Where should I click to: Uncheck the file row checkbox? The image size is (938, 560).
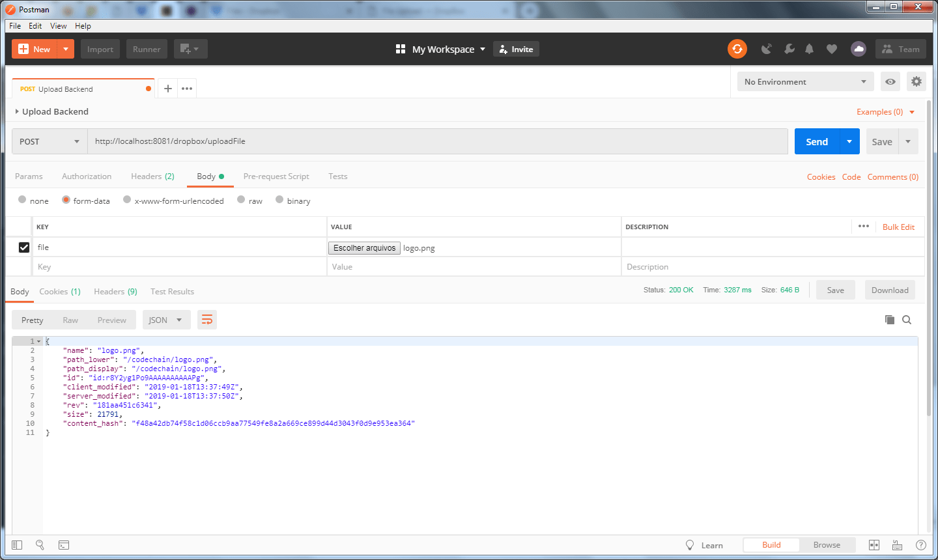[24, 247]
